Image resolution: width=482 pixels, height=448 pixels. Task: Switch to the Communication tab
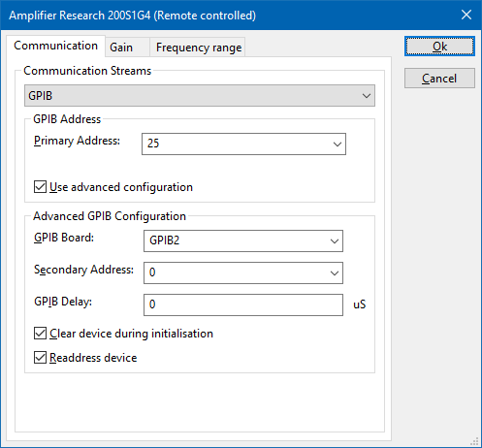click(55, 46)
